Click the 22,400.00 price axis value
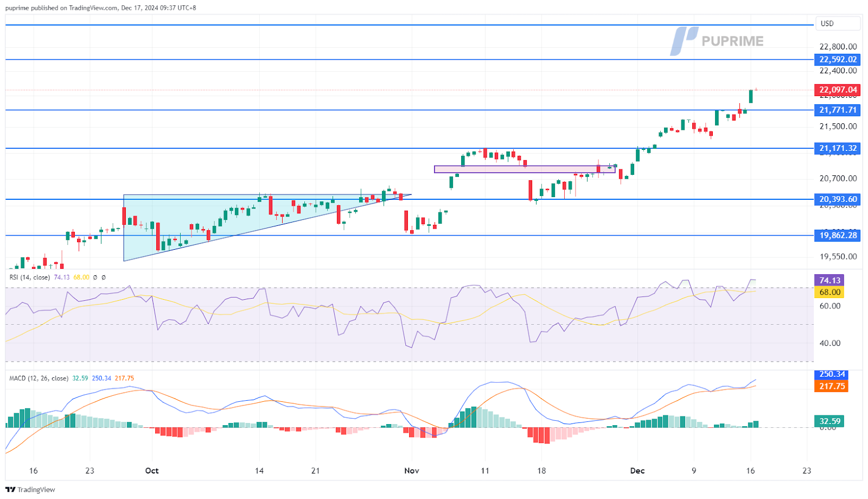 pos(838,71)
